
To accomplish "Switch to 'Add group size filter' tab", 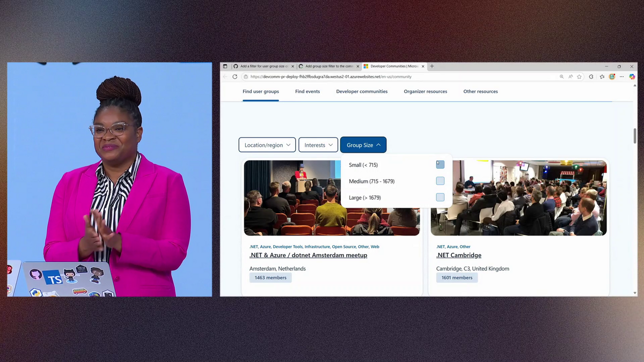I will click(x=328, y=67).
